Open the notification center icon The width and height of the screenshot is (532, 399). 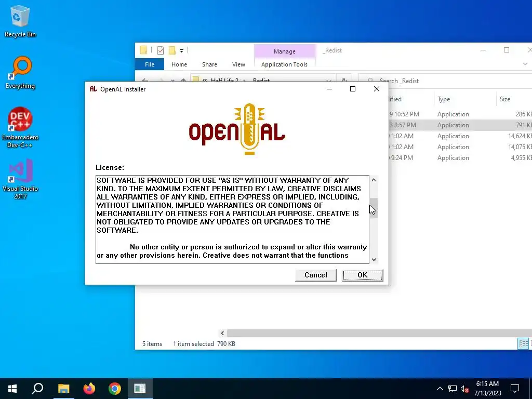tap(515, 389)
